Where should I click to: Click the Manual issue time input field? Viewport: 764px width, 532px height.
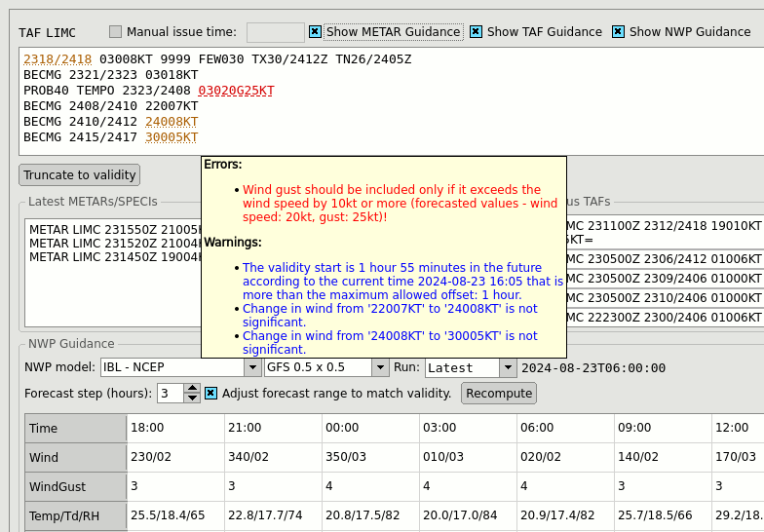click(x=275, y=32)
